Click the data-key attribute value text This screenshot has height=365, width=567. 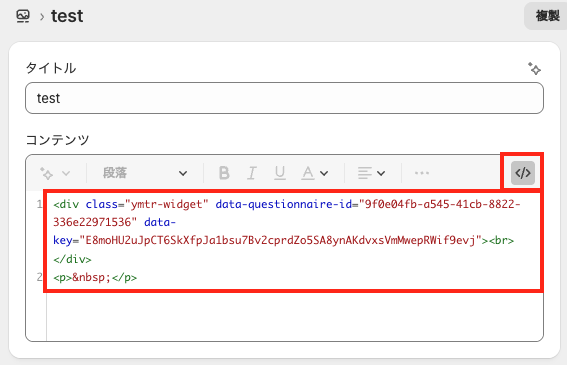pyautogui.click(x=281, y=240)
